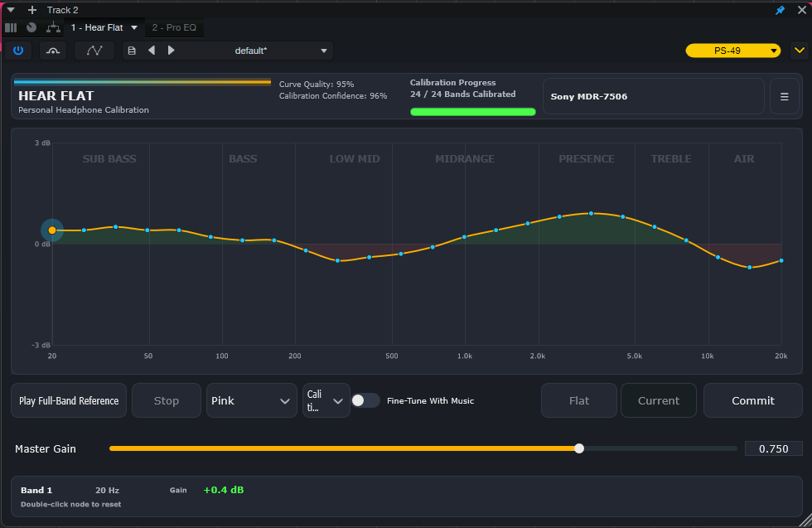This screenshot has height=528, width=812.
Task: Click the AIR region label
Action: tap(744, 159)
